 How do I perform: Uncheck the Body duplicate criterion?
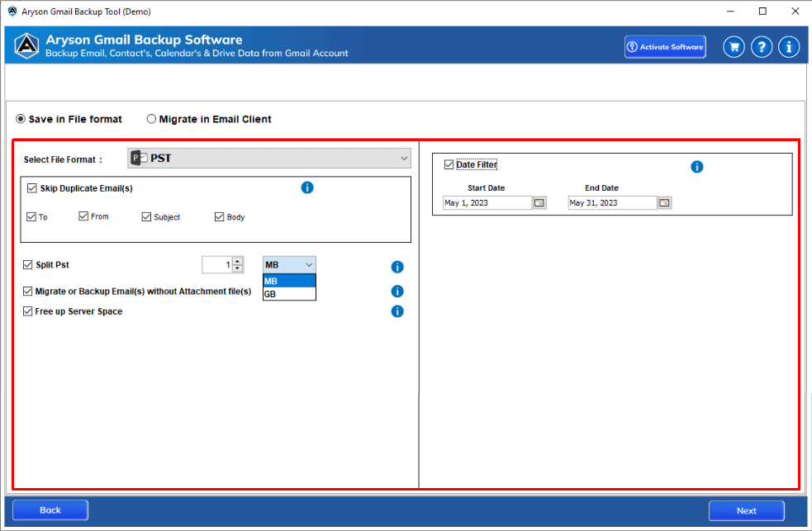(x=220, y=216)
